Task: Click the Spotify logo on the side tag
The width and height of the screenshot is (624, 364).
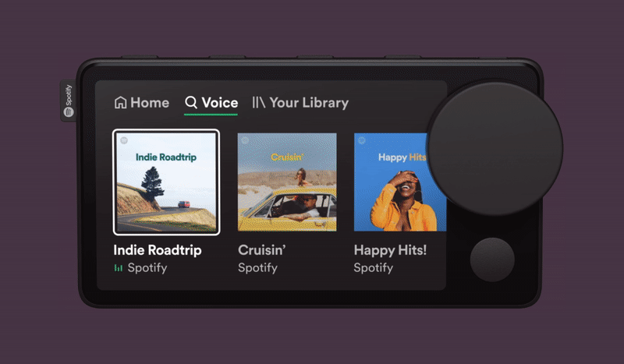Action: (69, 112)
